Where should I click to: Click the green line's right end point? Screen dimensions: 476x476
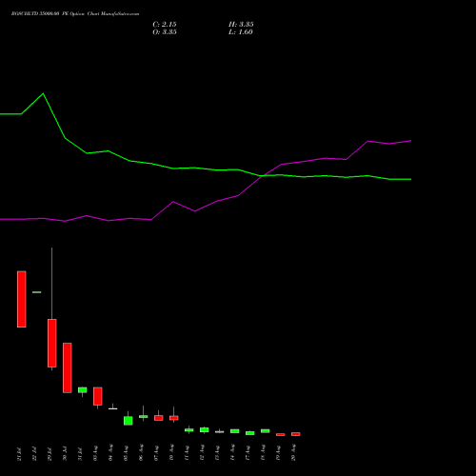pyautogui.click(x=411, y=179)
